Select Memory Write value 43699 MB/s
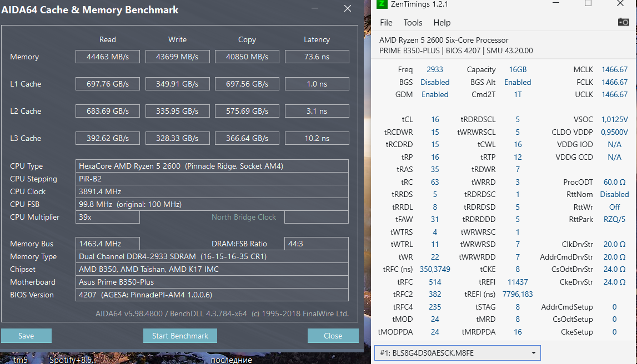 [178, 57]
